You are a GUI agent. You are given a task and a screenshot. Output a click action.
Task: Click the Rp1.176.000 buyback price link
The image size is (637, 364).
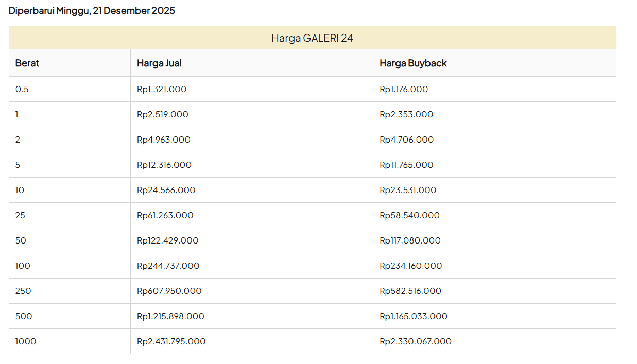[403, 89]
